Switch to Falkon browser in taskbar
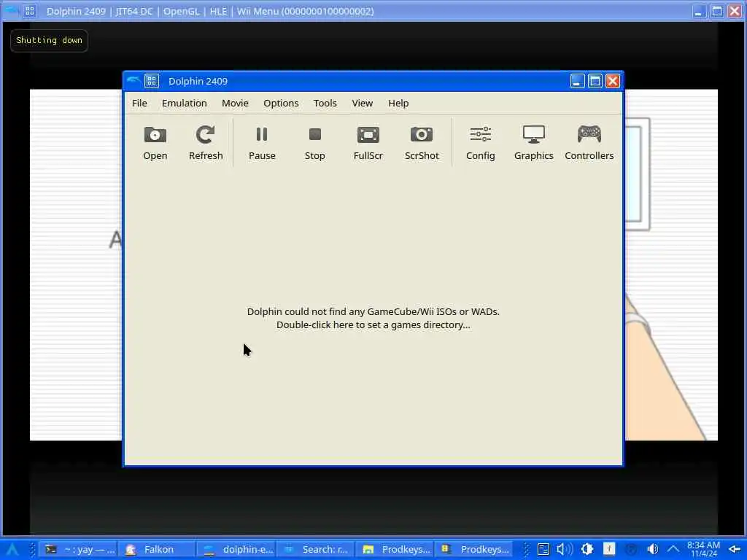Image resolution: width=747 pixels, height=560 pixels. coord(157,550)
